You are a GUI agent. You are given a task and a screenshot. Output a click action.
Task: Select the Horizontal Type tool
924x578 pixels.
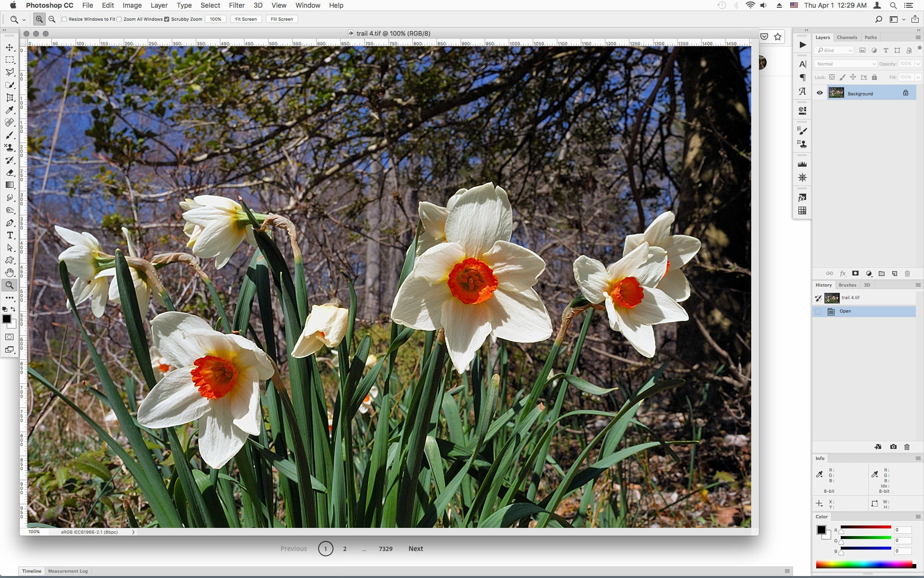(10, 235)
